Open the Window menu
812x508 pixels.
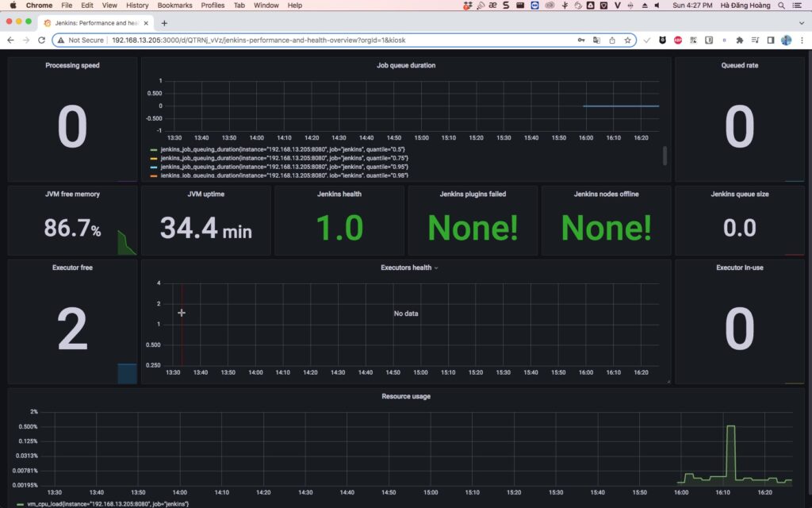266,6
